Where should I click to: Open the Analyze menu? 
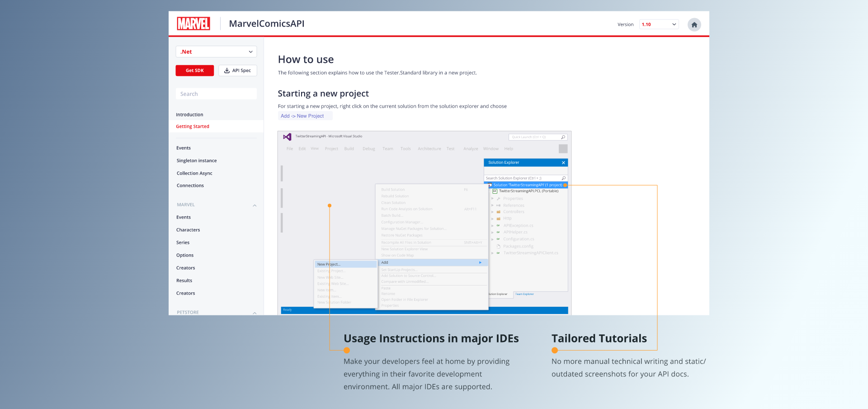tap(471, 149)
